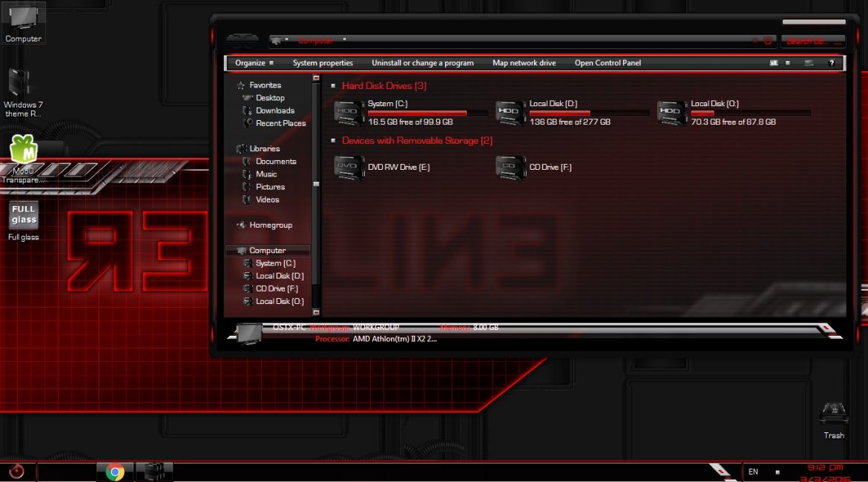Open the change view dropdown arrow
Image resolution: width=868 pixels, height=482 pixels.
788,63
